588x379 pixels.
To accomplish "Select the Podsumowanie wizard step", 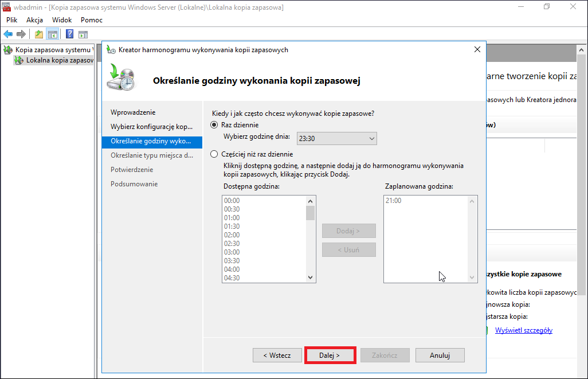I will click(x=134, y=184).
